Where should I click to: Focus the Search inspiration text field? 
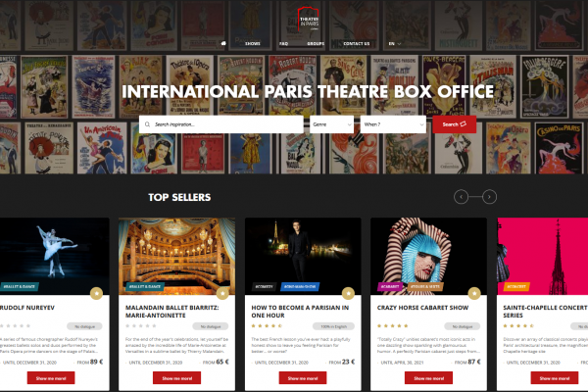point(220,124)
